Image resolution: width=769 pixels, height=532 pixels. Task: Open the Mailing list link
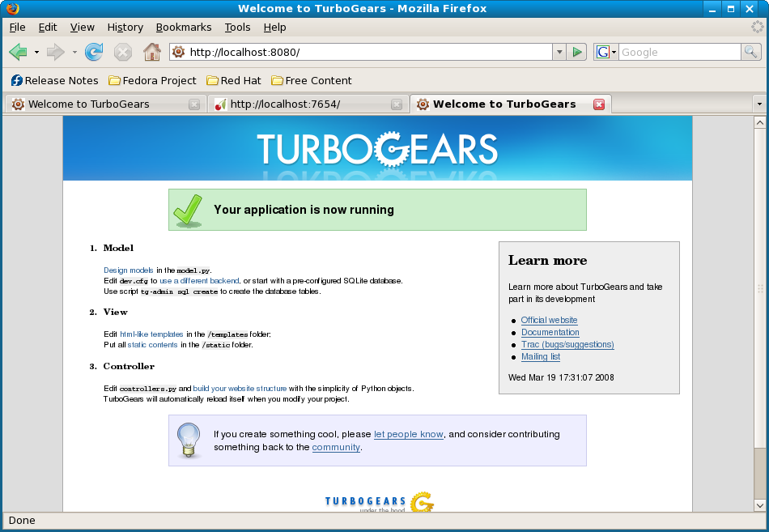coord(541,357)
